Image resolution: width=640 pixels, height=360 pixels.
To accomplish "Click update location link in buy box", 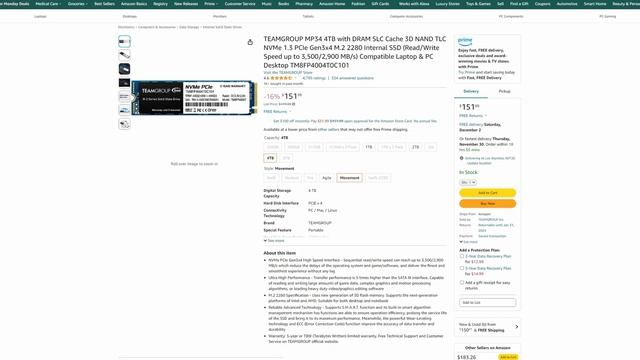I will pos(479,163).
